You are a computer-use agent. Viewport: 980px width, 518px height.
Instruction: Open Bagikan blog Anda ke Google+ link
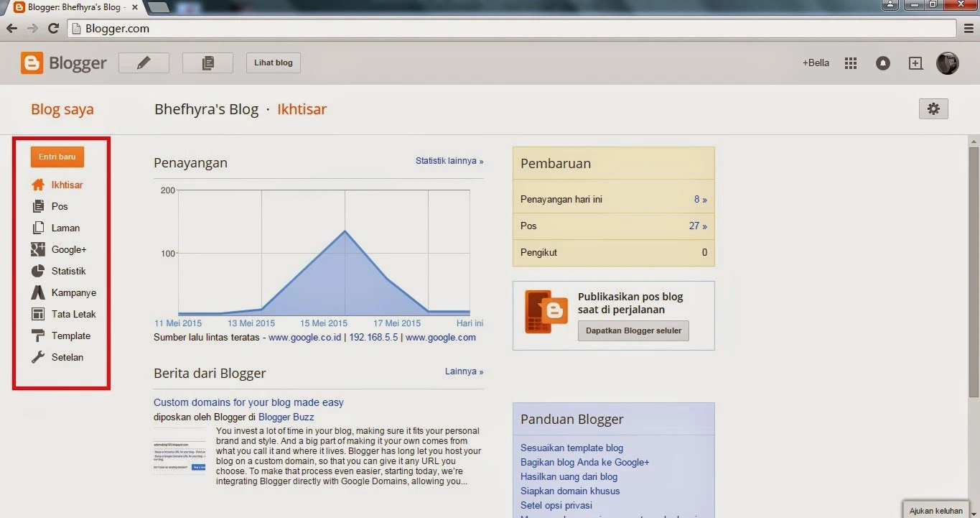pos(584,462)
